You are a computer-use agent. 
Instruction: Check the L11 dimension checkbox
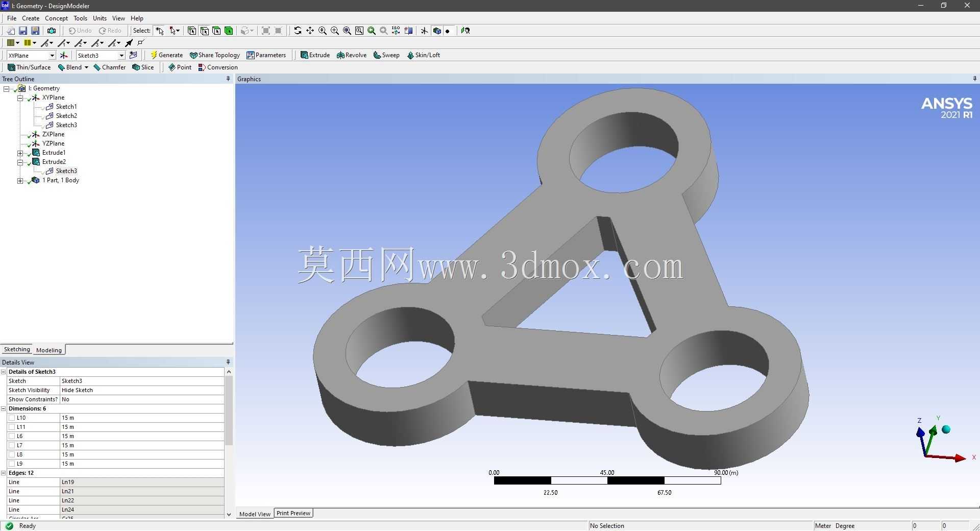tap(12, 427)
